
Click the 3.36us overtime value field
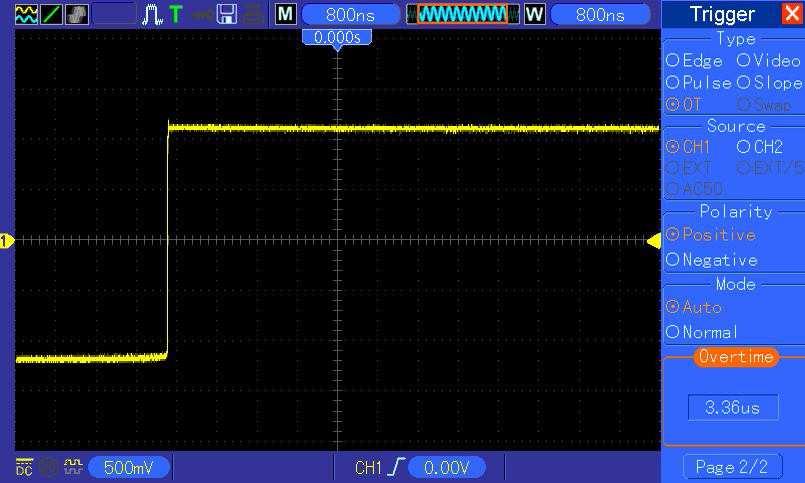pyautogui.click(x=733, y=408)
